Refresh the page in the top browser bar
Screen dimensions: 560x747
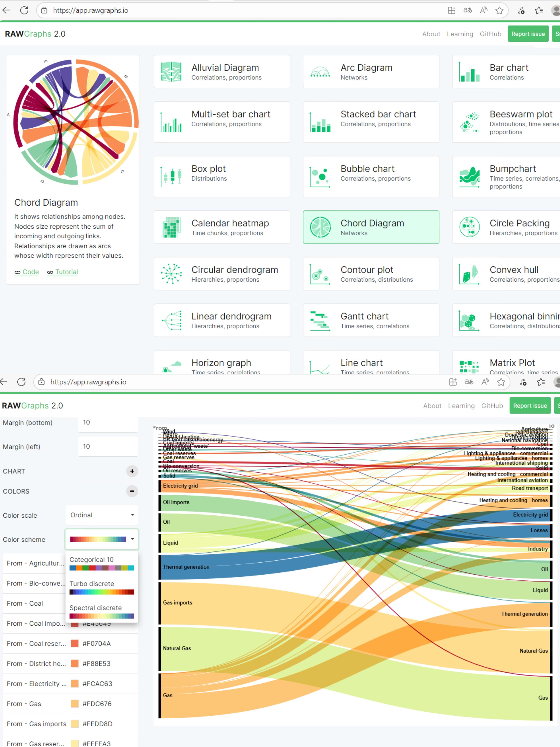click(x=24, y=10)
